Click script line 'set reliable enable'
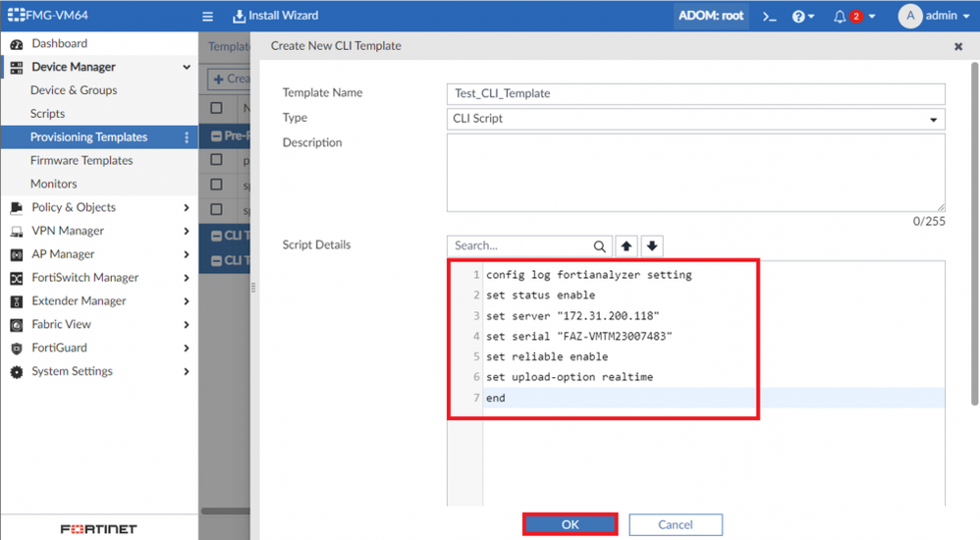This screenshot has height=540, width=980. (x=547, y=356)
